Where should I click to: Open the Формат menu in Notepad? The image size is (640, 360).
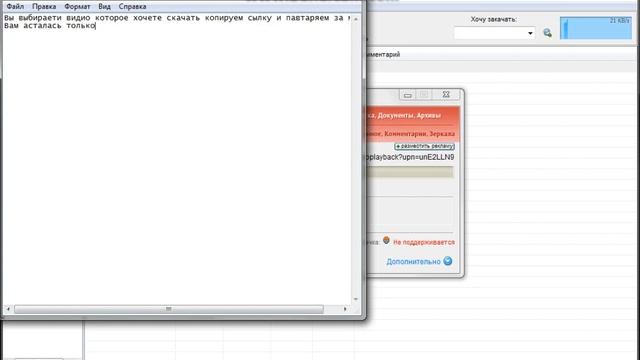(x=77, y=7)
